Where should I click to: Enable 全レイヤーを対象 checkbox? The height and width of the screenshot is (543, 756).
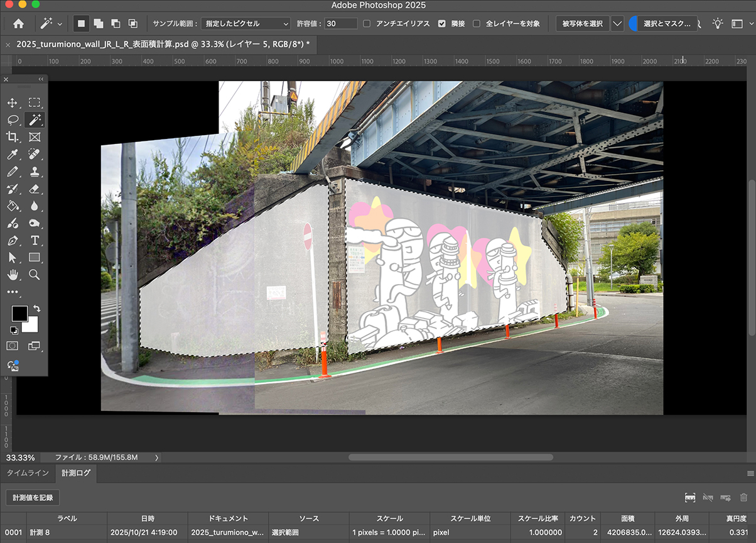click(x=477, y=23)
